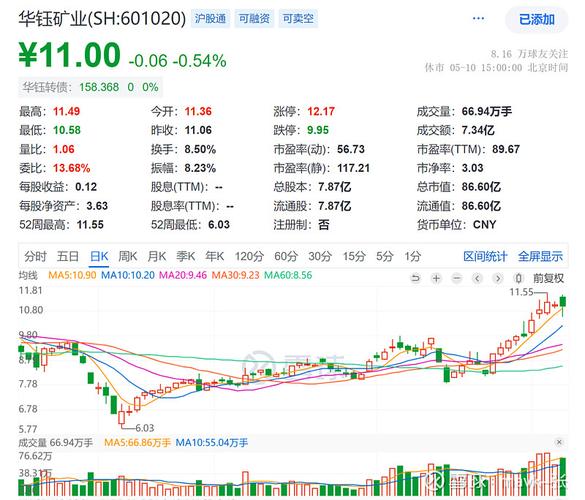Select the 月K chart tab
Viewport: 585px width, 500px height.
[x=157, y=256]
